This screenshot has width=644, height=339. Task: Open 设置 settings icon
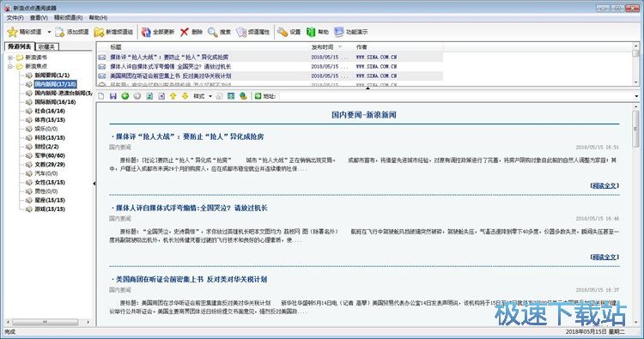tap(283, 32)
